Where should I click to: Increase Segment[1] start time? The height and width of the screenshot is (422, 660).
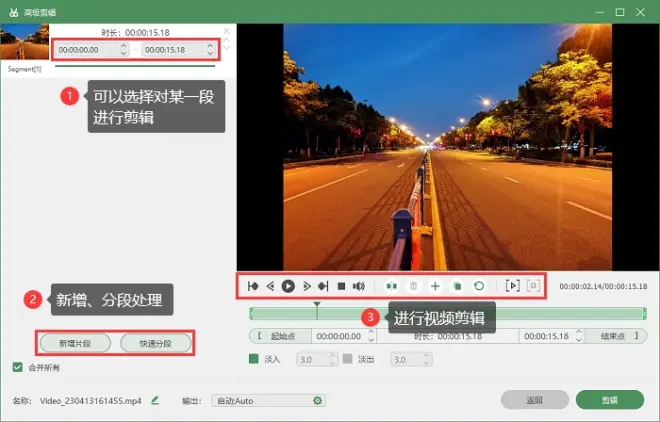pos(123,46)
